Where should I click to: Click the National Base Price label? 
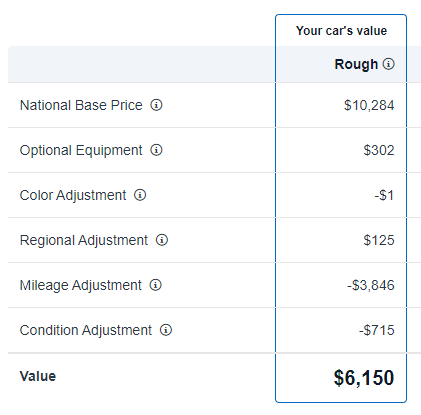pos(81,105)
